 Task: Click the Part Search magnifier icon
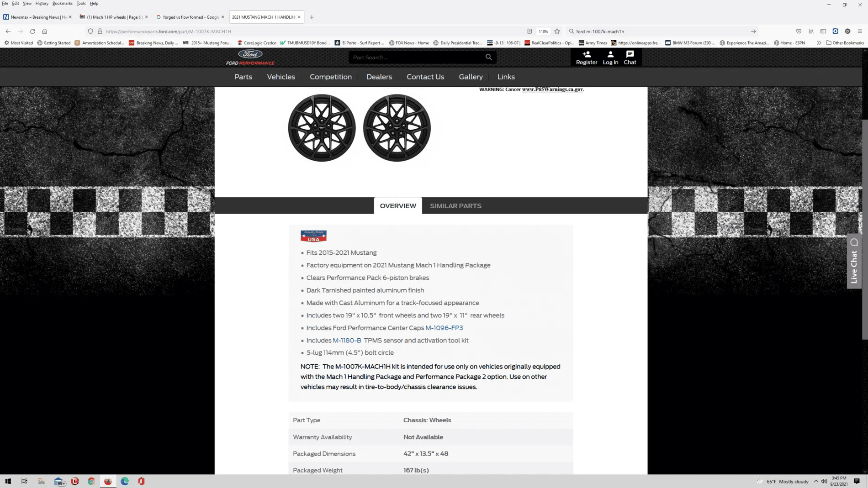point(489,58)
